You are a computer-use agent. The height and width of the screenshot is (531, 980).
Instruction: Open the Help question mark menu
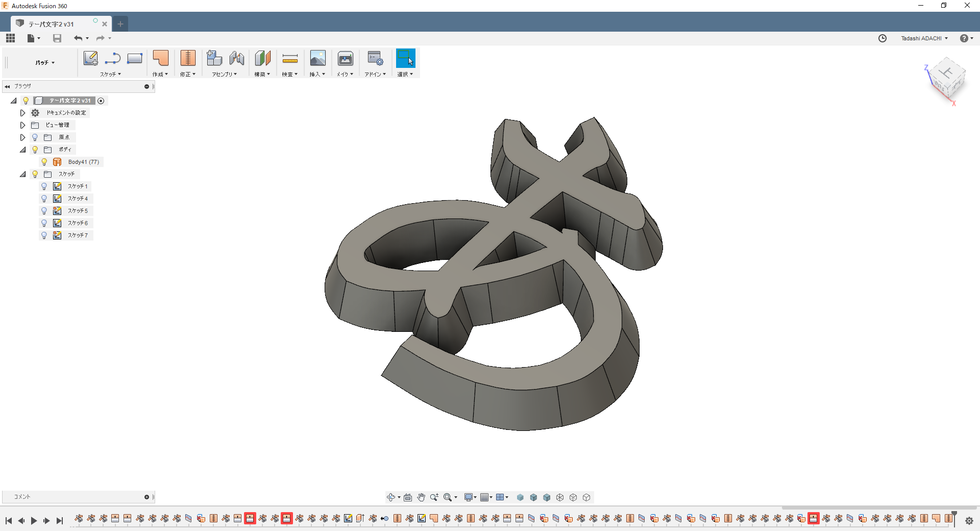pyautogui.click(x=967, y=38)
